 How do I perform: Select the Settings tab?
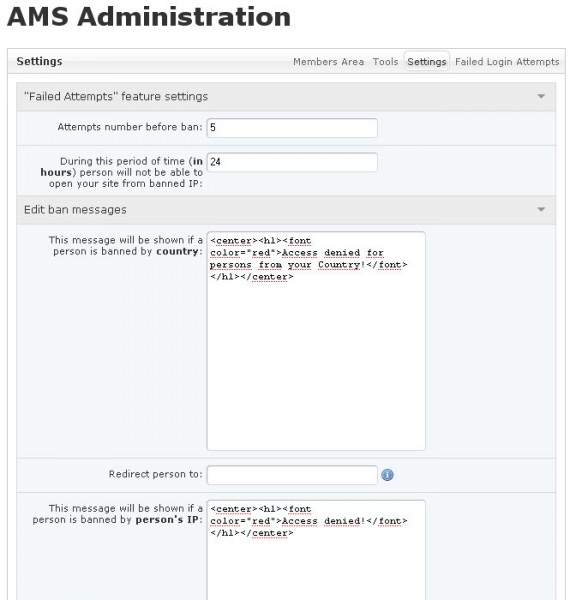coord(427,62)
